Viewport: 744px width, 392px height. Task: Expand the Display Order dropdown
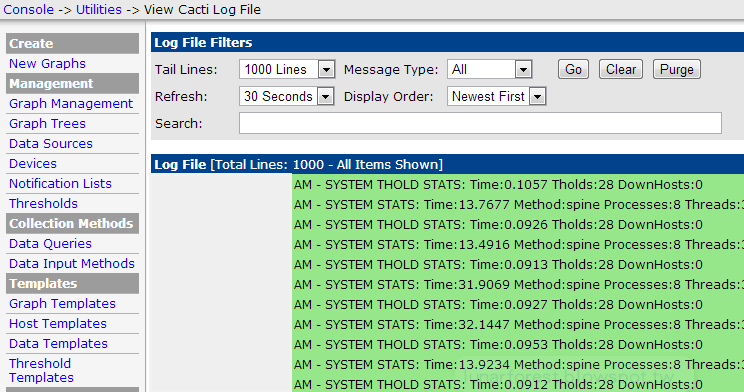pyautogui.click(x=496, y=96)
